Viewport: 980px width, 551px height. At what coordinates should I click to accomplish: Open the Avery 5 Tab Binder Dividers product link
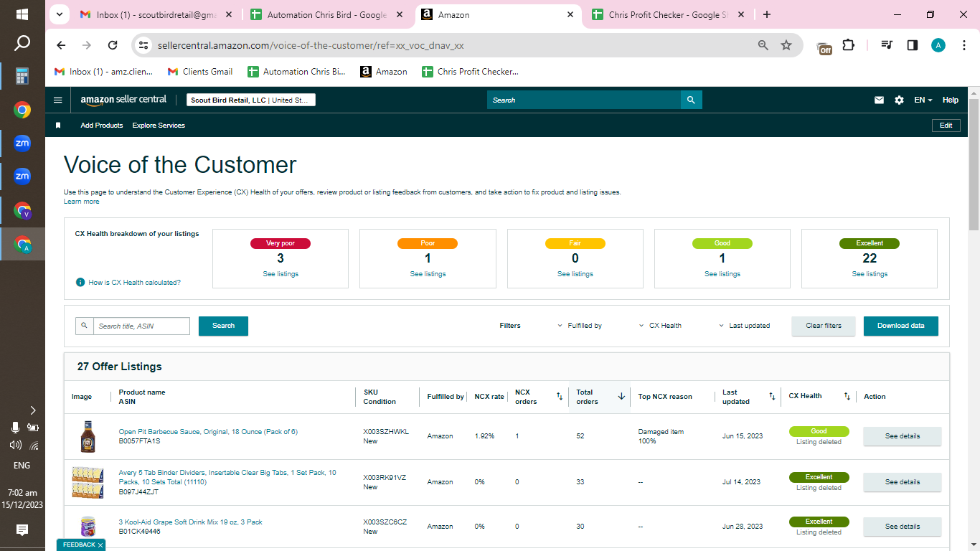[x=227, y=477]
